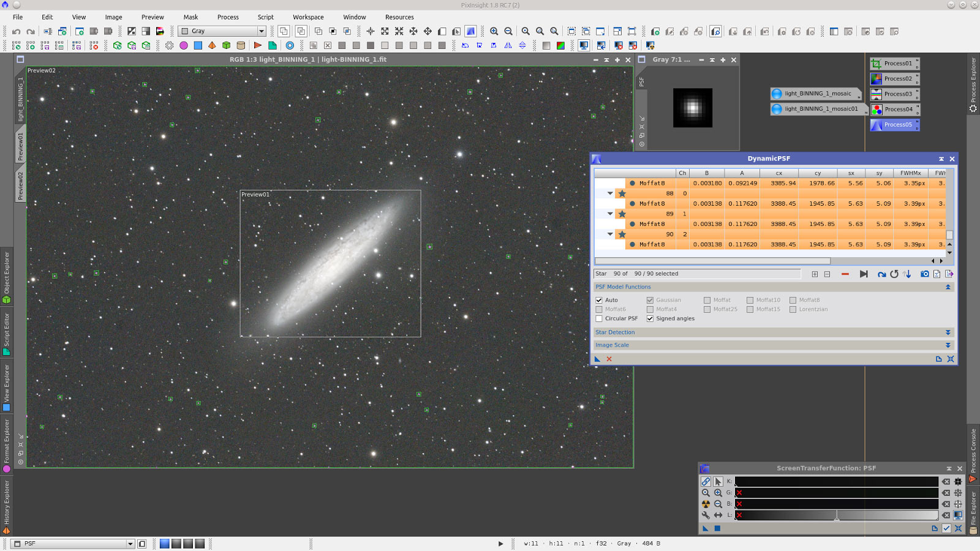Remove the selected star in DynamicPSF

click(x=845, y=274)
